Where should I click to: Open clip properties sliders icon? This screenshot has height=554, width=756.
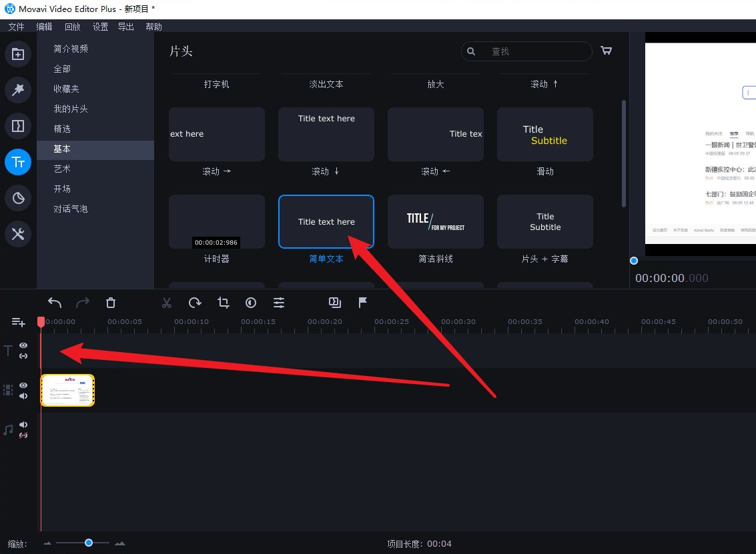(279, 303)
